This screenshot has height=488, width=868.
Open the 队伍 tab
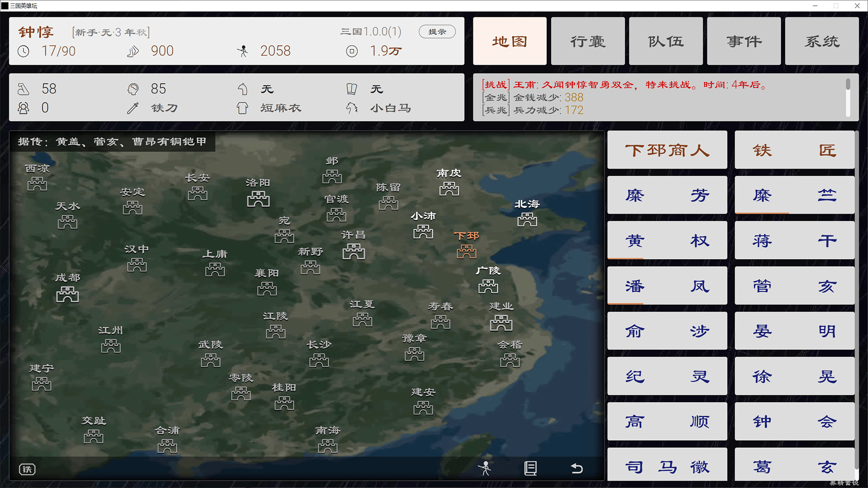pyautogui.click(x=665, y=41)
